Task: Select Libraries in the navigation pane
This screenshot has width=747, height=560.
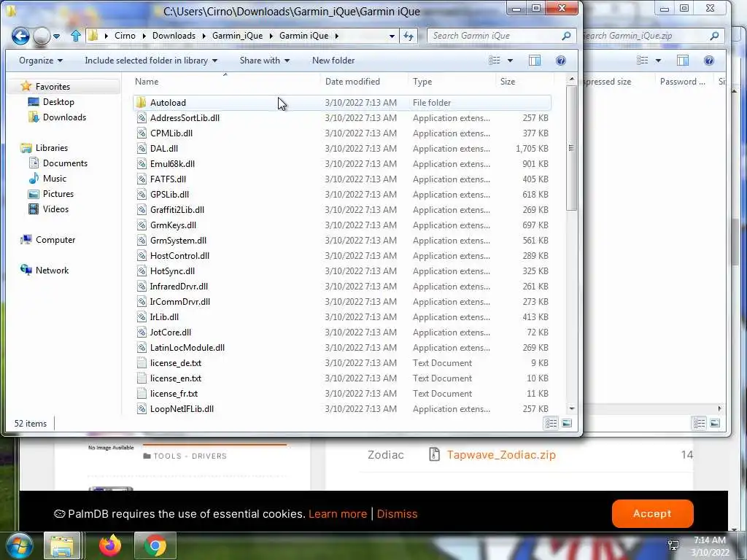Action: point(52,148)
